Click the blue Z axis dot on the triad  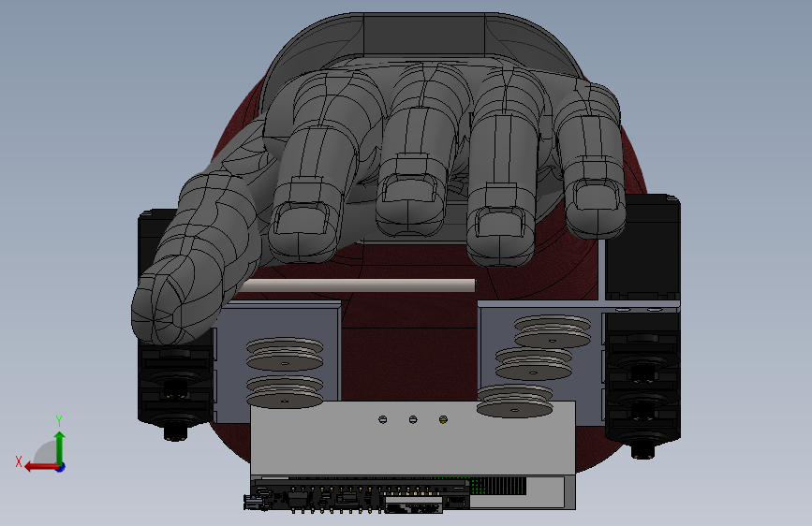(x=61, y=467)
